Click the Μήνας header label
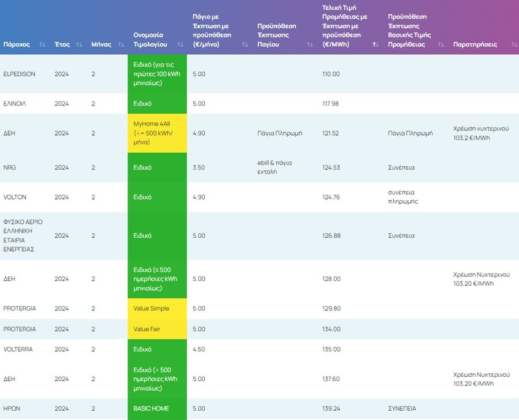This screenshot has height=420, width=519. pyautogui.click(x=101, y=44)
